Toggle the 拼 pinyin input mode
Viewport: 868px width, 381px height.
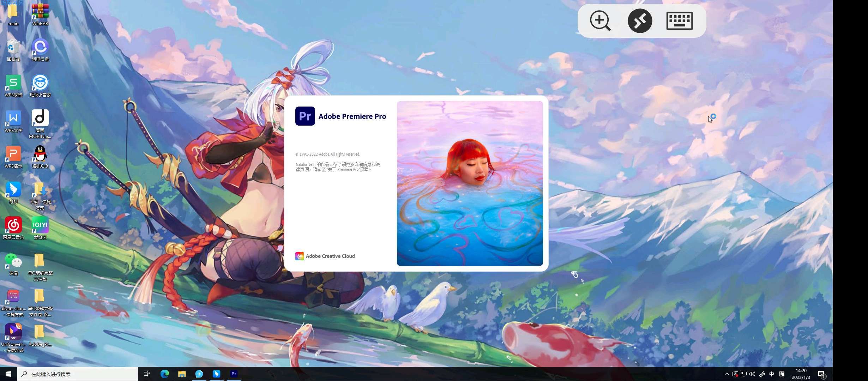[x=782, y=374]
